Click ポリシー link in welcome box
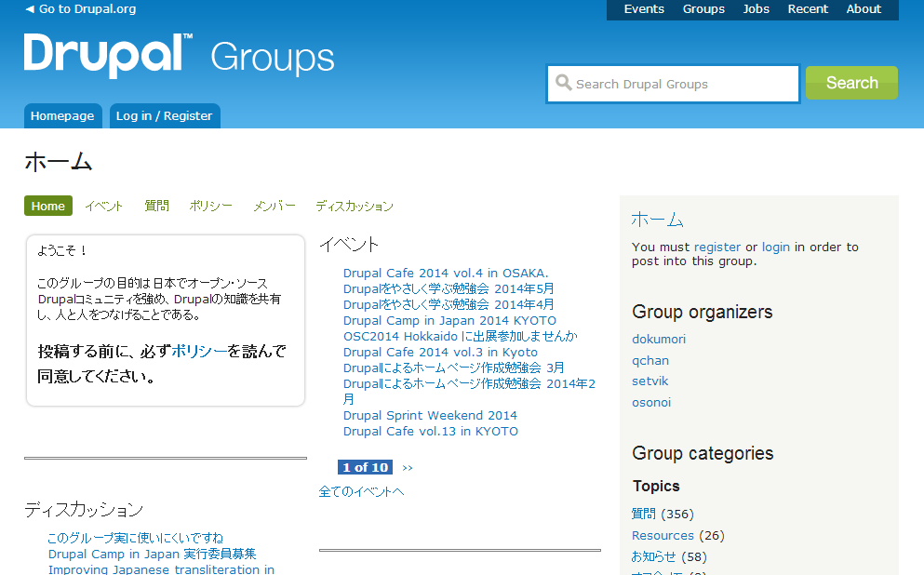The height and width of the screenshot is (575, 924). 199,352
